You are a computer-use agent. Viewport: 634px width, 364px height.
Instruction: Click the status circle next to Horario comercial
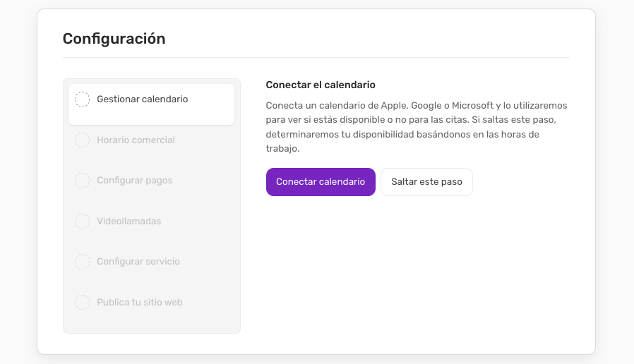click(82, 140)
